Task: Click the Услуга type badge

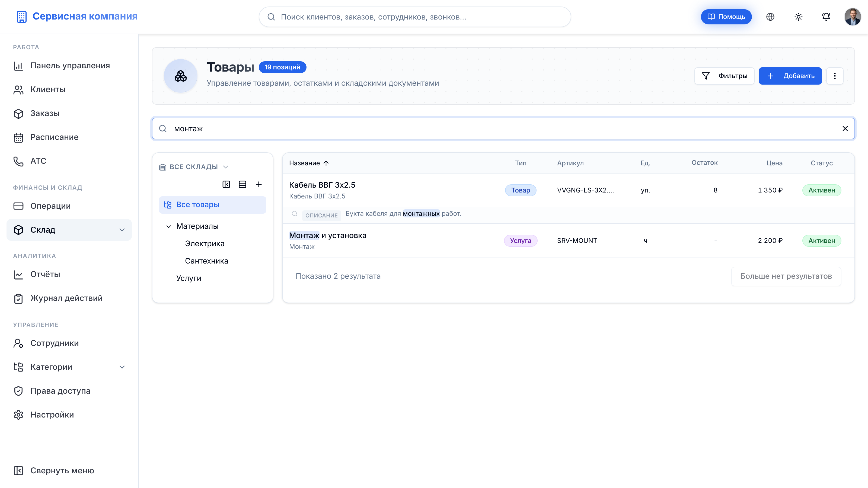Action: (x=521, y=241)
